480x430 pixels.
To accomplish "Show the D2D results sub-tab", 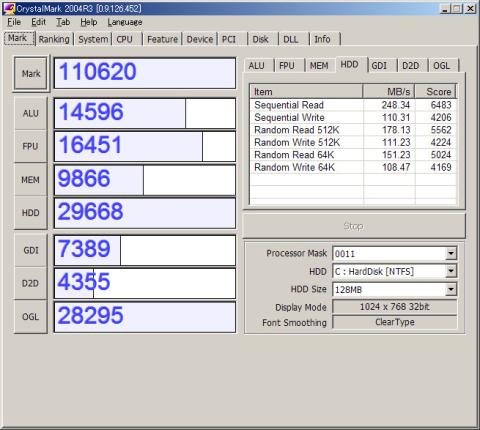I will pos(412,66).
